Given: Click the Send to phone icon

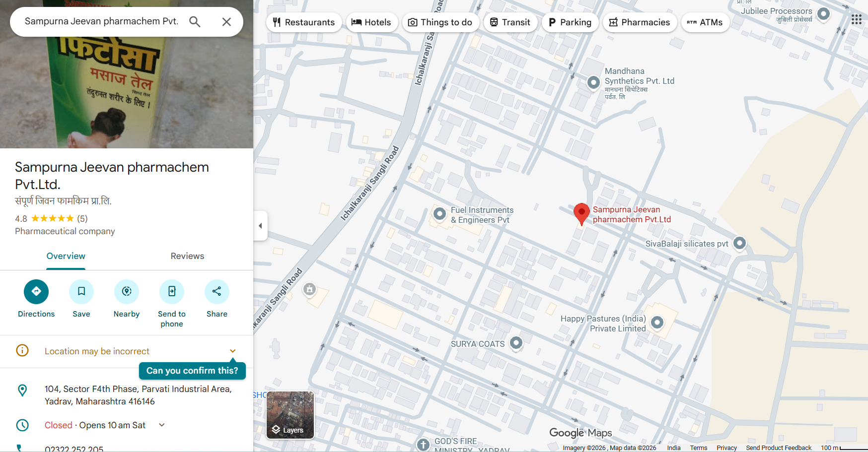Looking at the screenshot, I should (x=172, y=292).
